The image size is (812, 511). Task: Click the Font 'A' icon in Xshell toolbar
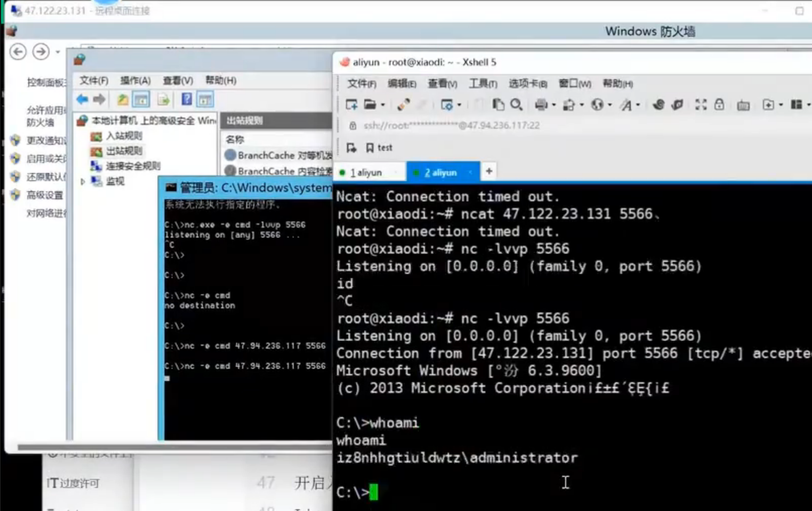626,105
